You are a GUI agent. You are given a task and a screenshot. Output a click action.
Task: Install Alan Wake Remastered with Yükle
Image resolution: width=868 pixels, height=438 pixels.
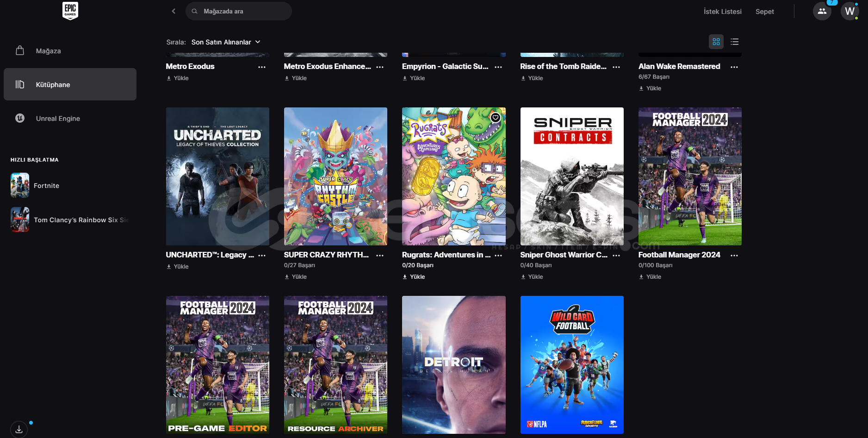(650, 88)
